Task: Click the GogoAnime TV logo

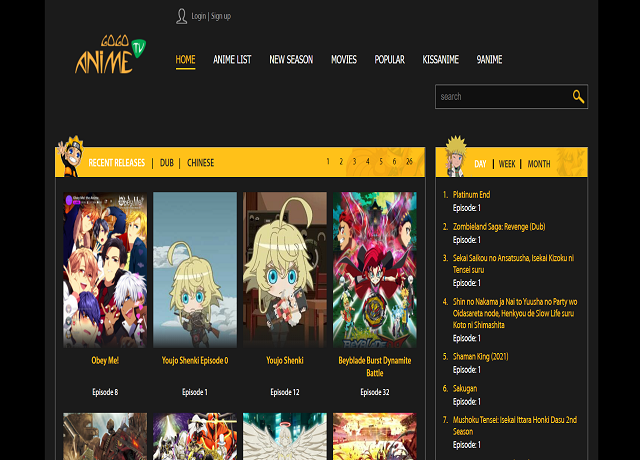Action: tap(109, 58)
